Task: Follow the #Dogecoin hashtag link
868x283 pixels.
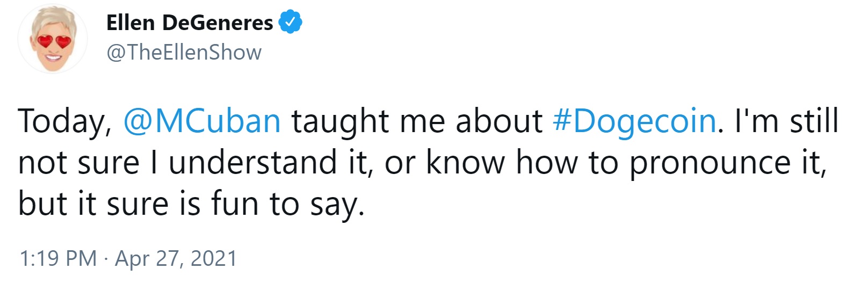Action: tap(634, 120)
